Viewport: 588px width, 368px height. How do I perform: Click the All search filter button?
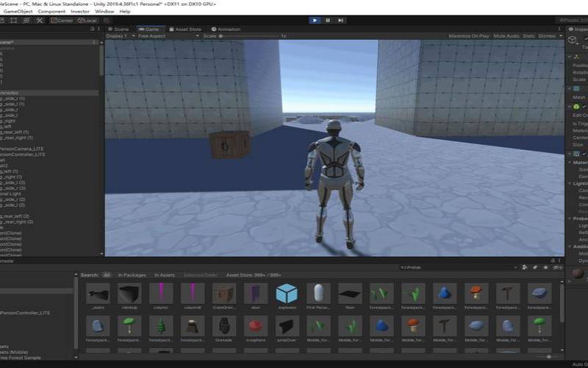[x=107, y=275]
